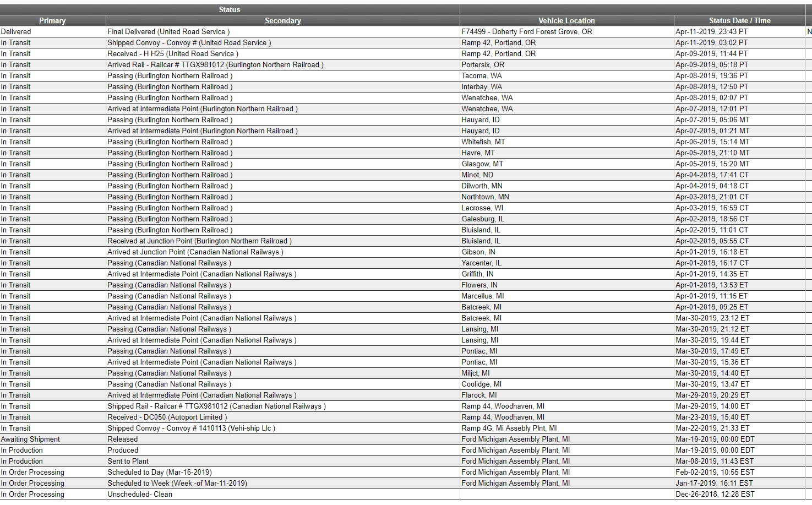This screenshot has height=505, width=812.
Task: Click the location 'Miljct, MI'
Action: pyautogui.click(x=476, y=373)
